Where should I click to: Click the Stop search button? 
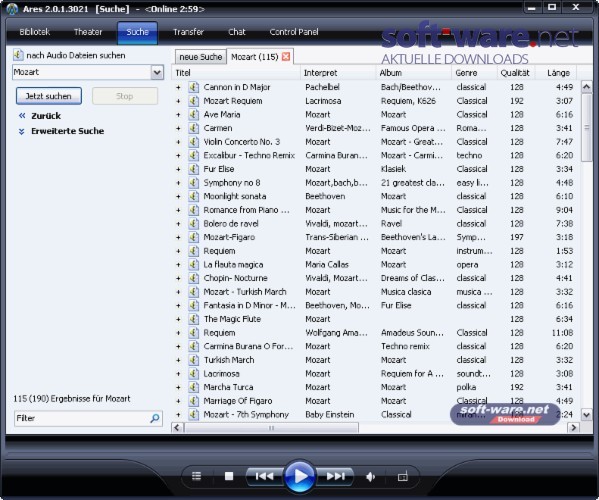pos(125,96)
